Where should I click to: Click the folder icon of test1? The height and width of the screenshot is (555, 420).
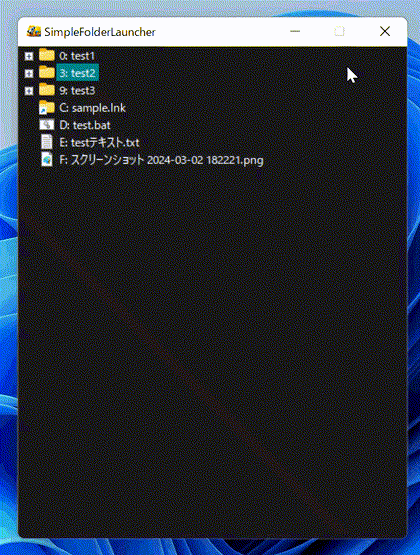[x=47, y=55]
